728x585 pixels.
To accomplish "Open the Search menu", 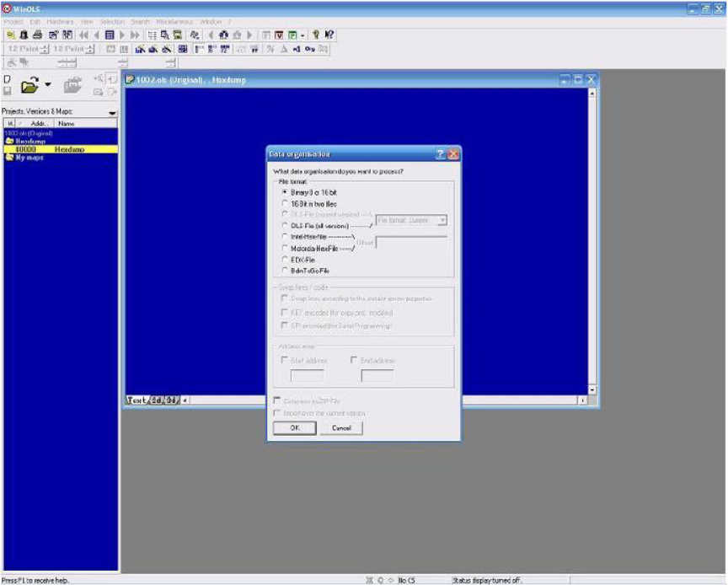I will [140, 22].
